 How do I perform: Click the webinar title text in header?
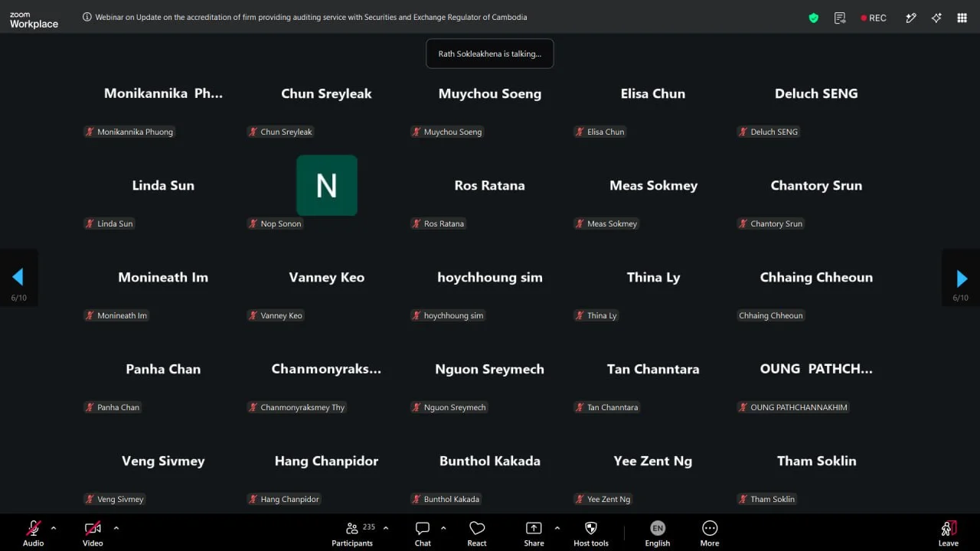311,17
